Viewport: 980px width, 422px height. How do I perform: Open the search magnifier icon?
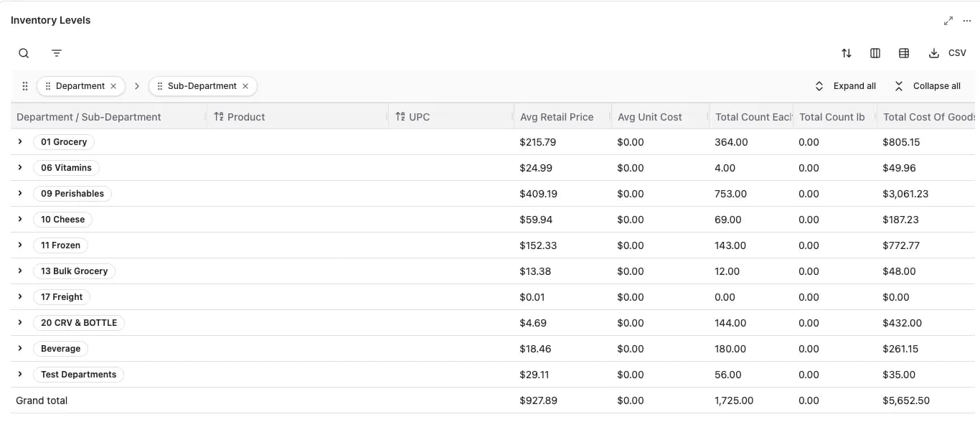coord(24,53)
